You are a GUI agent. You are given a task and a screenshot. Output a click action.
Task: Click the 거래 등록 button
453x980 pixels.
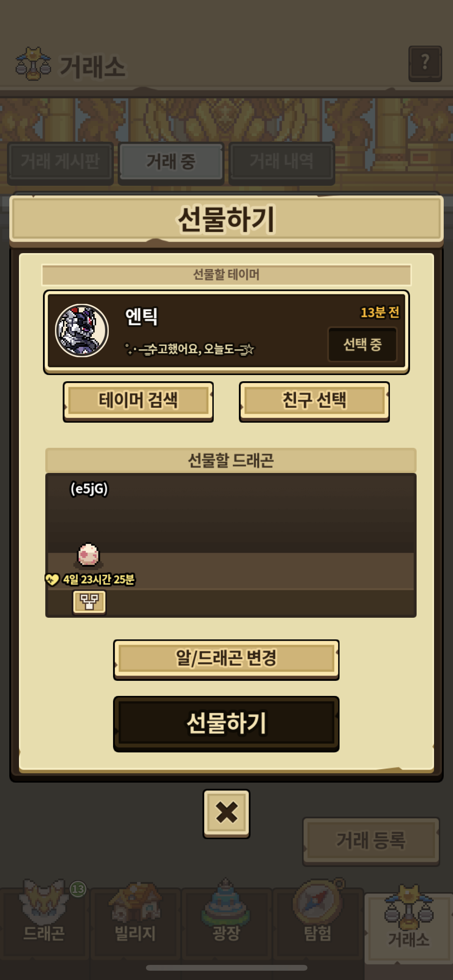[x=371, y=841]
